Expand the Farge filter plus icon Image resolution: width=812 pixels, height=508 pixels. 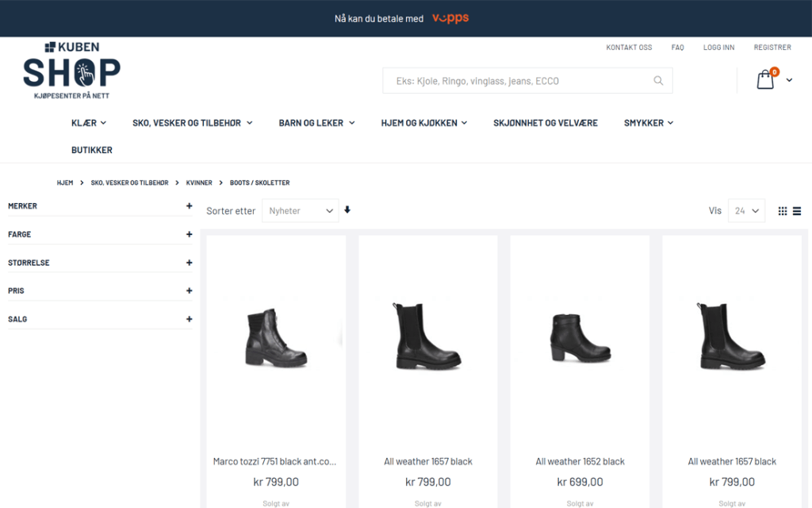(189, 234)
